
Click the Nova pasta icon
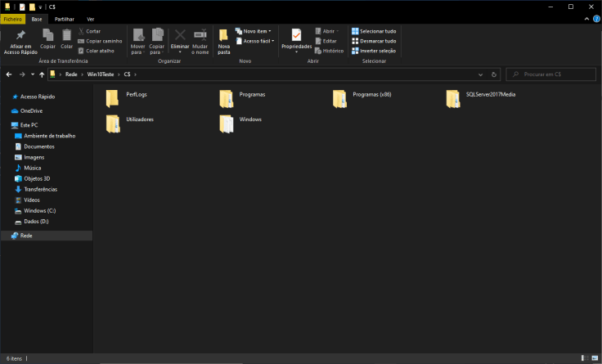click(x=223, y=41)
